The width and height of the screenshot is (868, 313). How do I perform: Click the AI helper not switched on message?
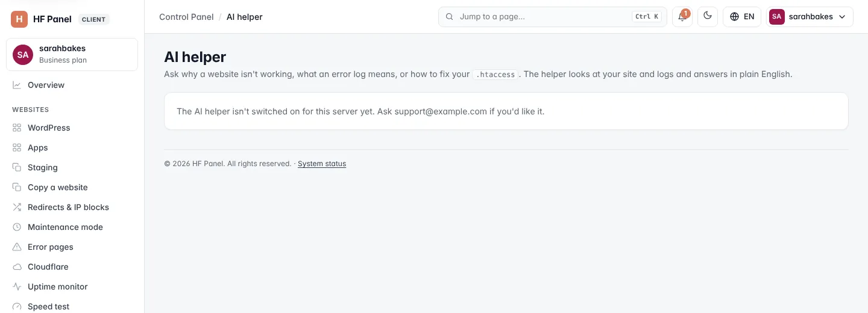tap(360, 111)
